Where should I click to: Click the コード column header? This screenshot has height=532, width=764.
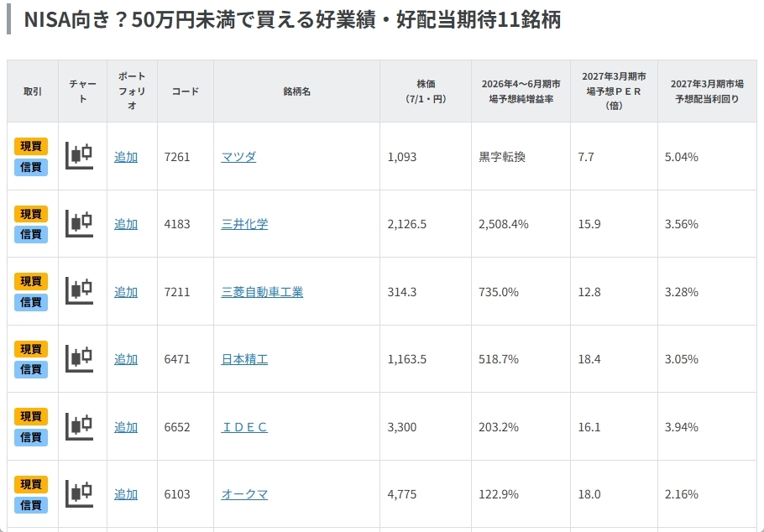pos(186,91)
